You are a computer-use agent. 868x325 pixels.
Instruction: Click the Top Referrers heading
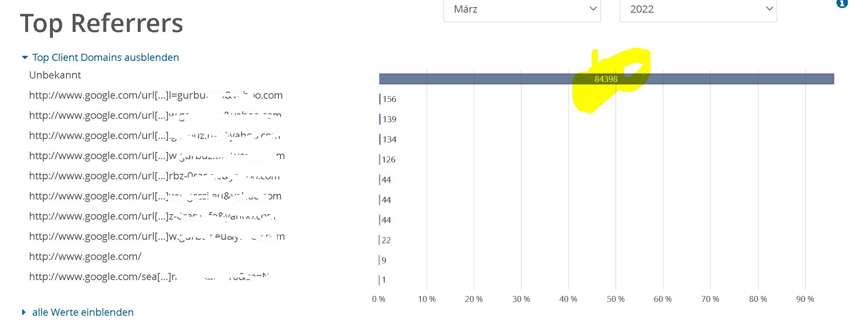[x=102, y=23]
